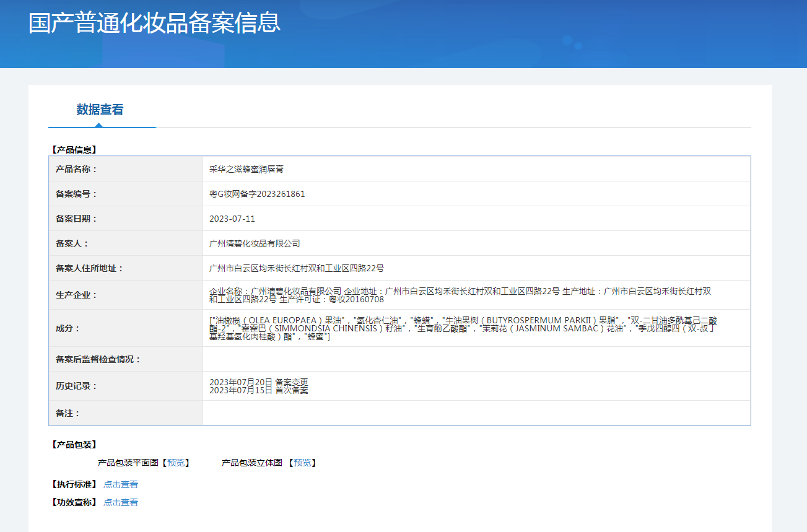The width and height of the screenshot is (807, 532).
Task: Click filing number 粤G妆网备字2023261861
Action: 257,194
